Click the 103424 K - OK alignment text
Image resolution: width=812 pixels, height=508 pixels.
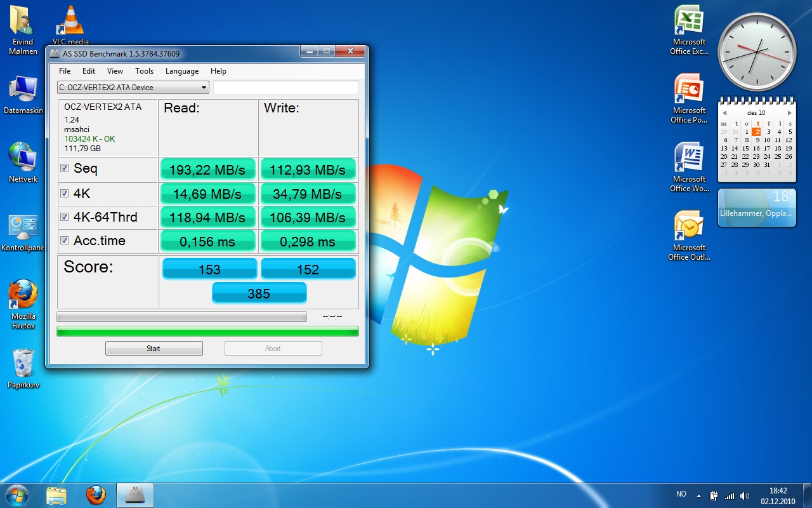pyautogui.click(x=90, y=139)
